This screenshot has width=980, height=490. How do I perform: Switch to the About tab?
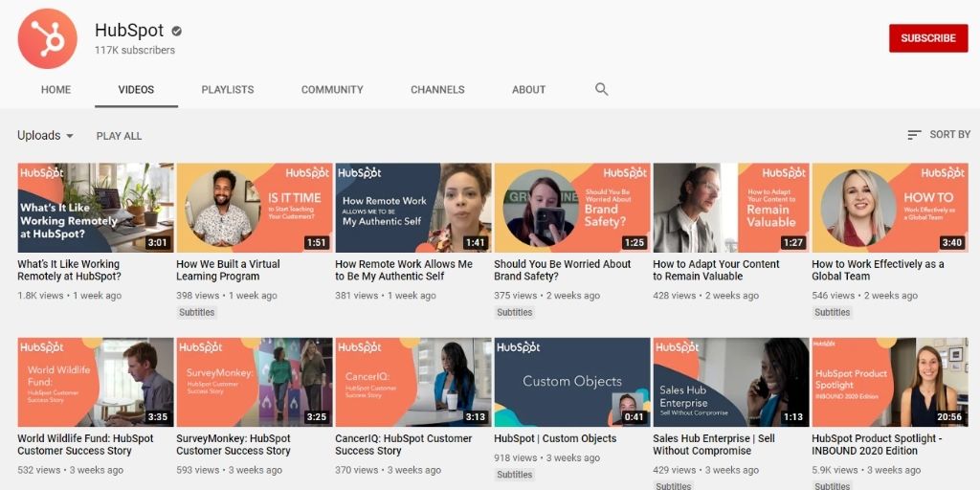pos(528,89)
